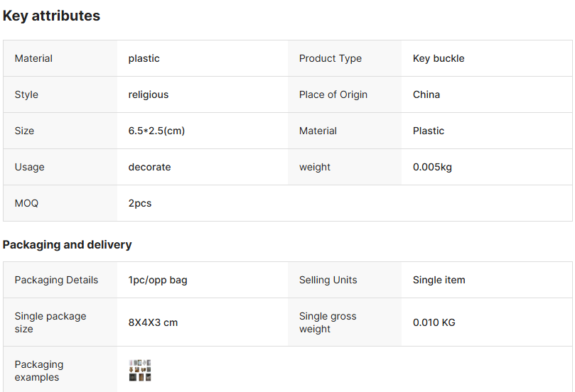This screenshot has width=575, height=392.
Task: Click the Key attributes heading
Action: [51, 16]
